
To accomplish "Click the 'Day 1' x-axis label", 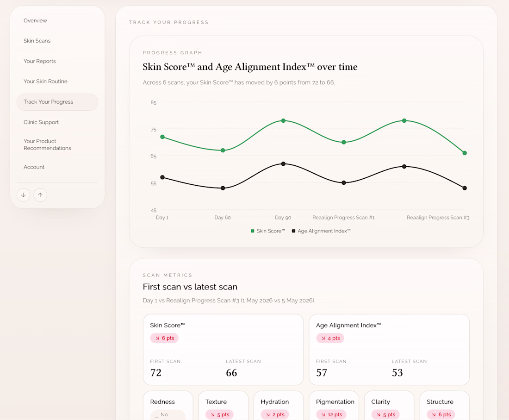I will (162, 218).
